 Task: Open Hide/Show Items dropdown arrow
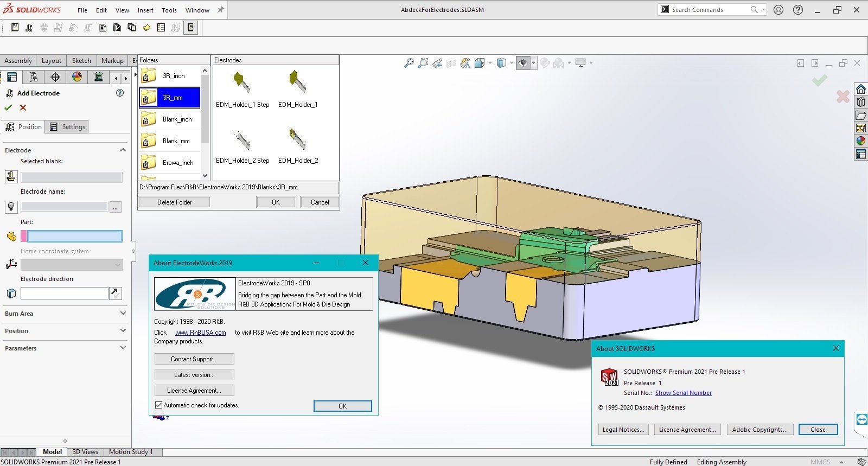point(534,63)
